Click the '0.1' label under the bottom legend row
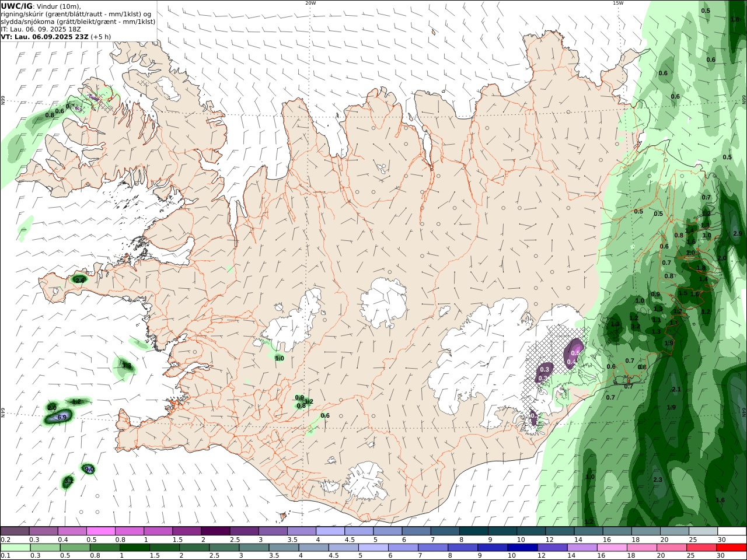Viewport: 747px width, 560px height. pos(5,556)
